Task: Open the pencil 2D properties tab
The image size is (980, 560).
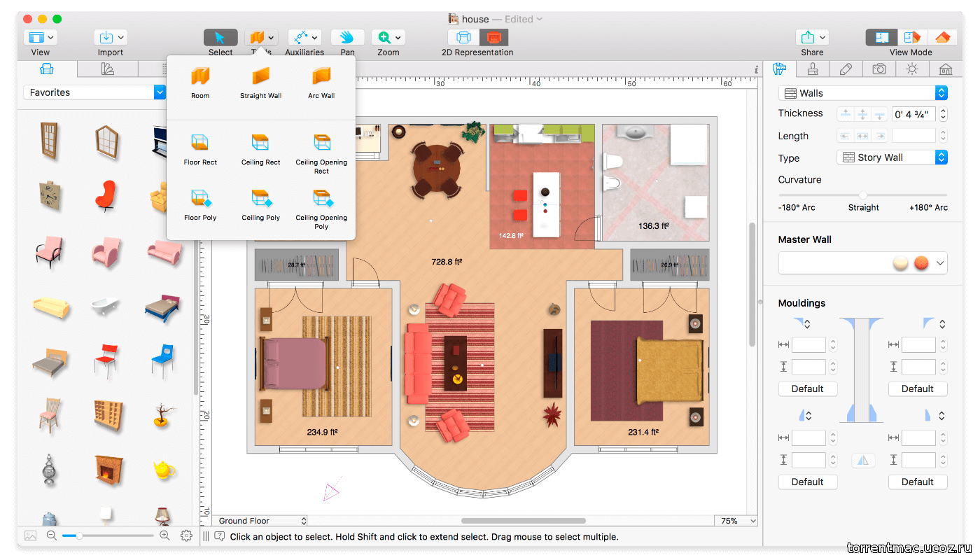Action: (x=846, y=69)
